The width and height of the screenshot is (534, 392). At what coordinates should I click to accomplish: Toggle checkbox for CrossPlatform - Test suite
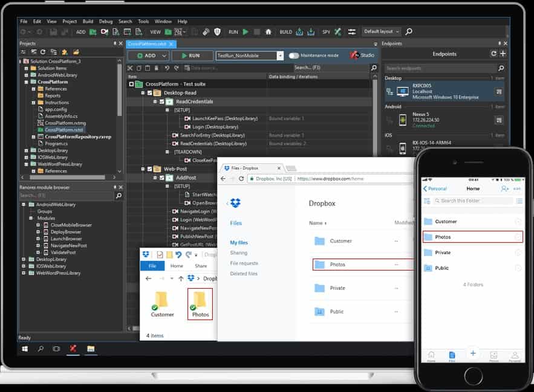click(x=131, y=84)
